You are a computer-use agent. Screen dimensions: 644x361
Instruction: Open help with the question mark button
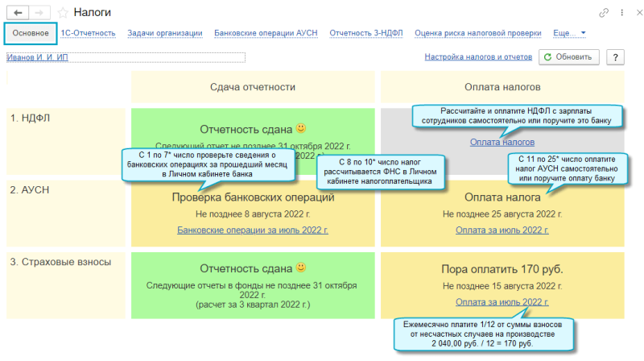(615, 57)
